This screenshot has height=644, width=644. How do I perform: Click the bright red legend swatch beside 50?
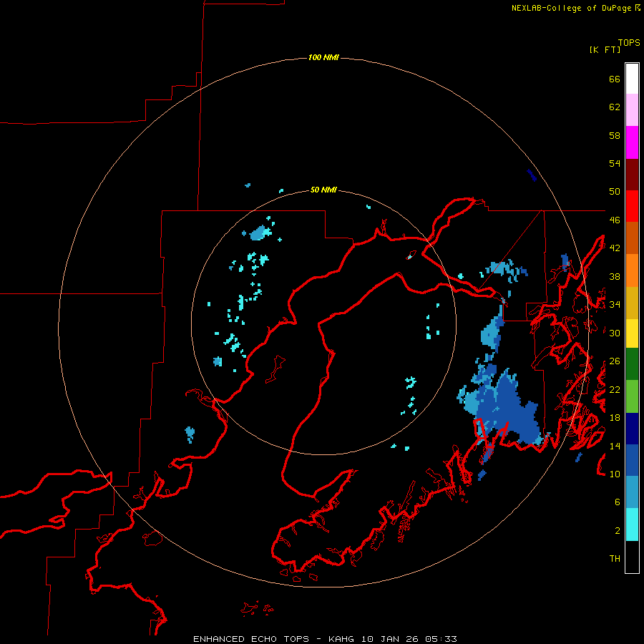632,206
